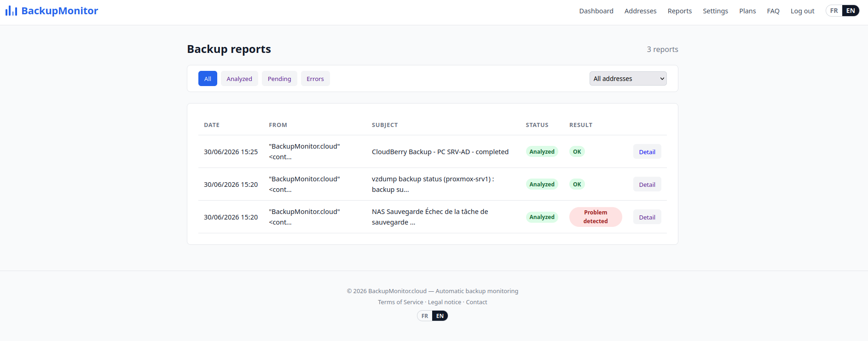Click the STATUS column header

coord(537,125)
